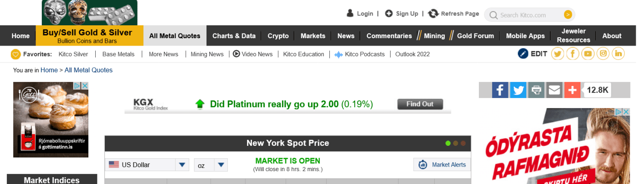
Task: Click the Facebook share icon
Action: click(x=500, y=90)
